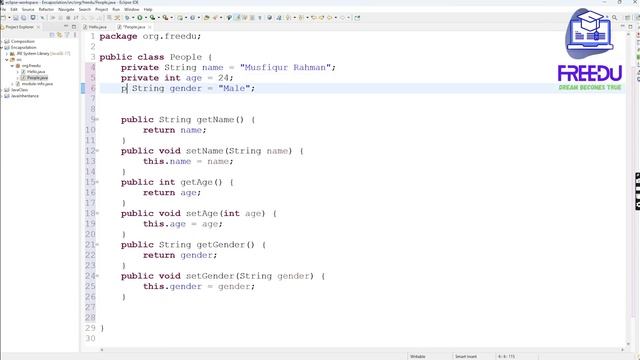The height and width of the screenshot is (360, 640).
Task: Maximize the Project Explorer panel
Action: [74, 27]
